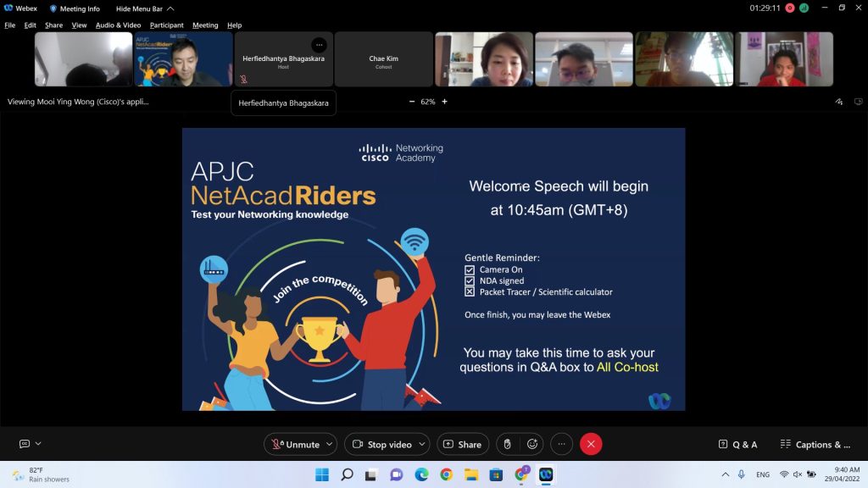
Task: Select Chae Kim's participant tile
Action: click(x=384, y=59)
